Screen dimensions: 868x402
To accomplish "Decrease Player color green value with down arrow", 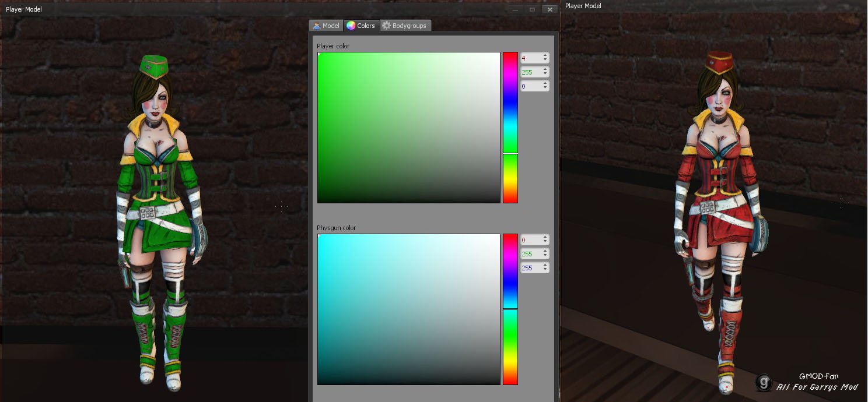I will click(x=545, y=74).
